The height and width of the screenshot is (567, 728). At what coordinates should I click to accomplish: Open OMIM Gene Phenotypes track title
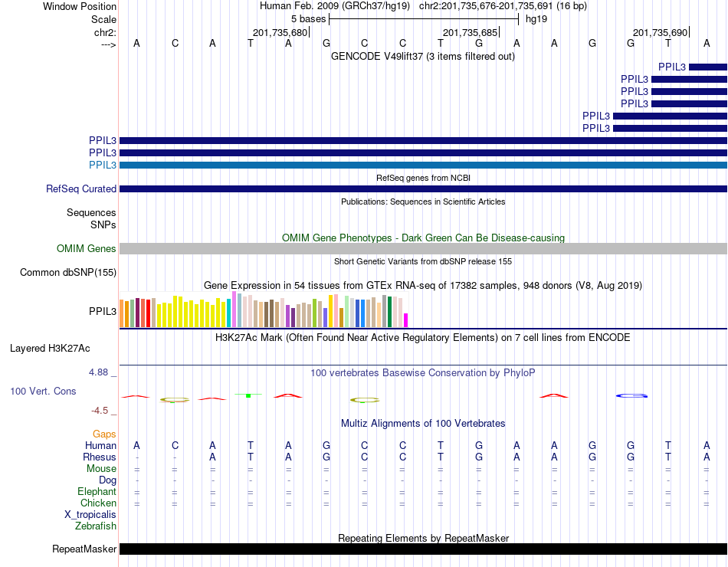coord(423,238)
